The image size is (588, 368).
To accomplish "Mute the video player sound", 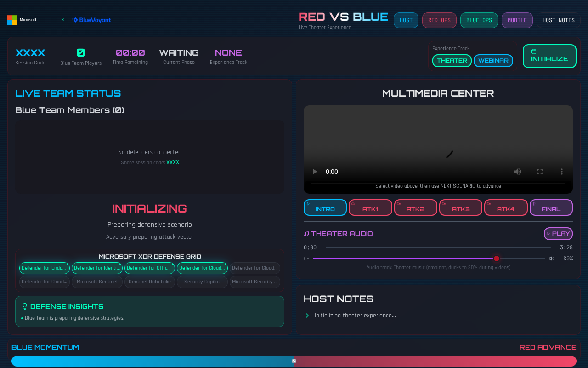I will tap(518, 172).
